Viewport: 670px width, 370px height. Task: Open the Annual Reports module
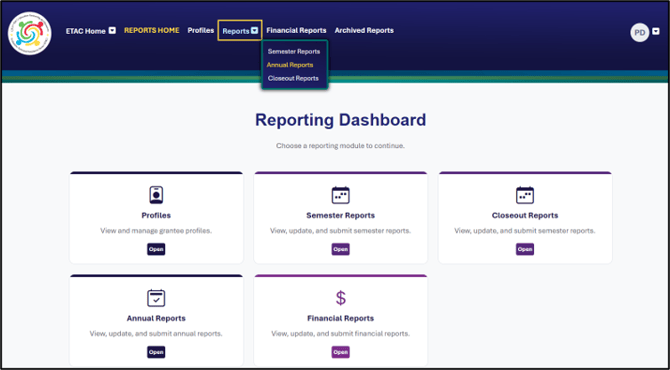coord(156,352)
